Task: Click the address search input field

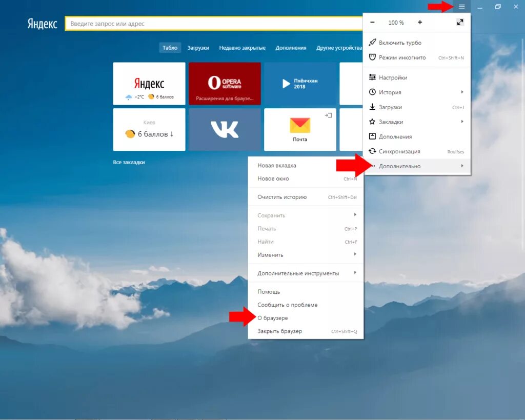Action: click(214, 24)
